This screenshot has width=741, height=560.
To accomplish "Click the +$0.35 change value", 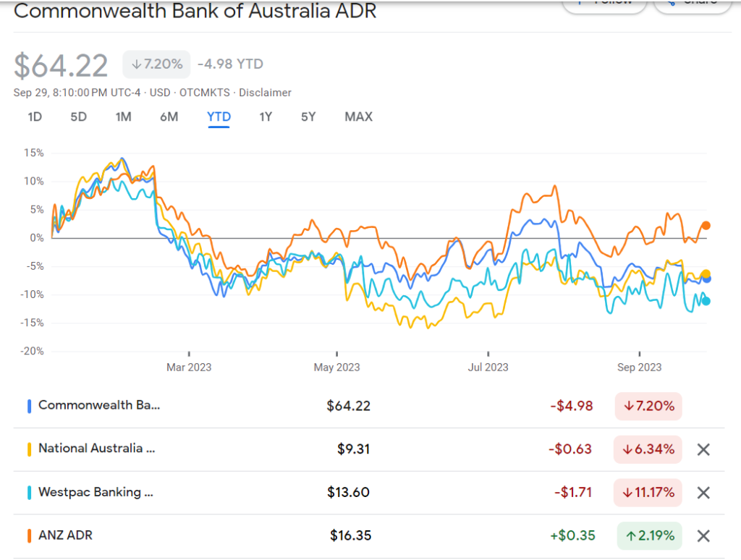I will point(572,535).
